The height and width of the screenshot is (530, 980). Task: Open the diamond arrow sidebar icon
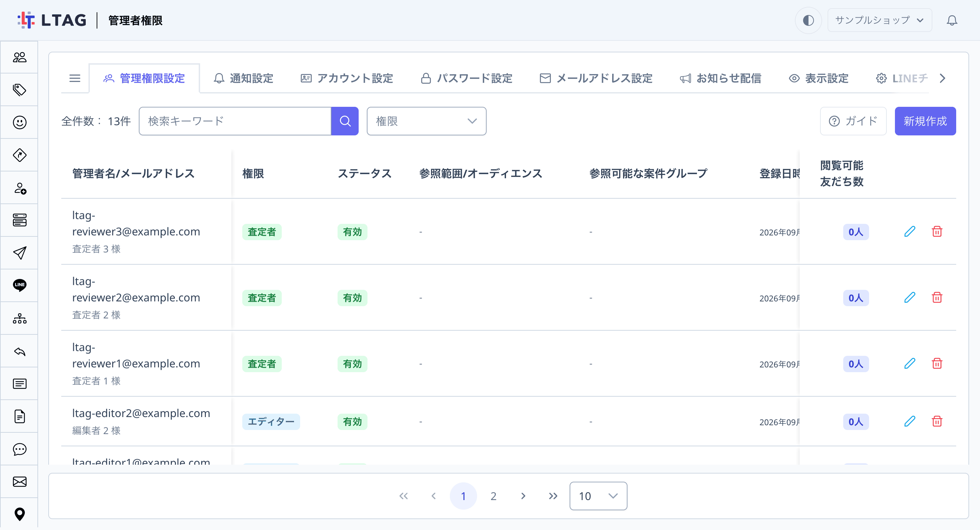pyautogui.click(x=19, y=155)
